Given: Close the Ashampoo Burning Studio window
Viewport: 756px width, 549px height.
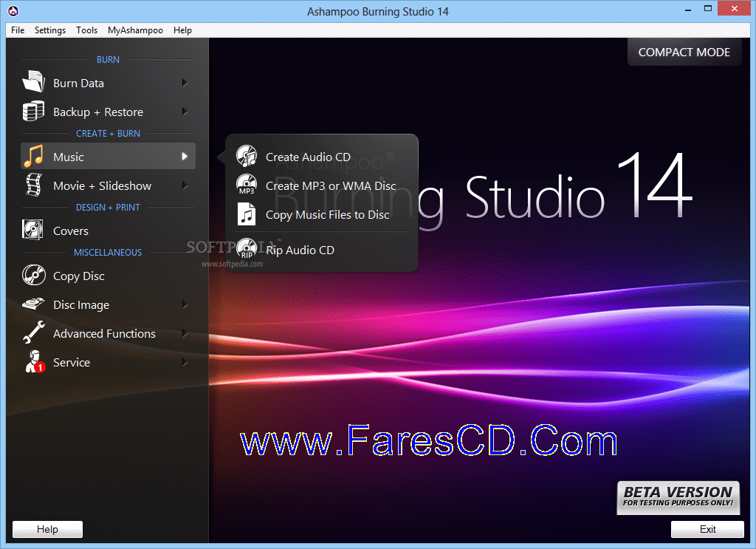Looking at the screenshot, I should pos(735,9).
